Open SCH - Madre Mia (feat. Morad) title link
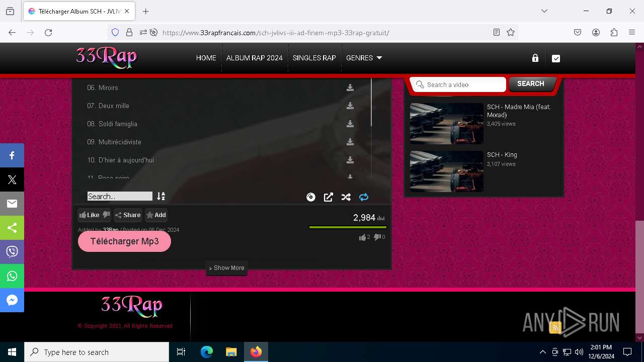 tap(519, 111)
